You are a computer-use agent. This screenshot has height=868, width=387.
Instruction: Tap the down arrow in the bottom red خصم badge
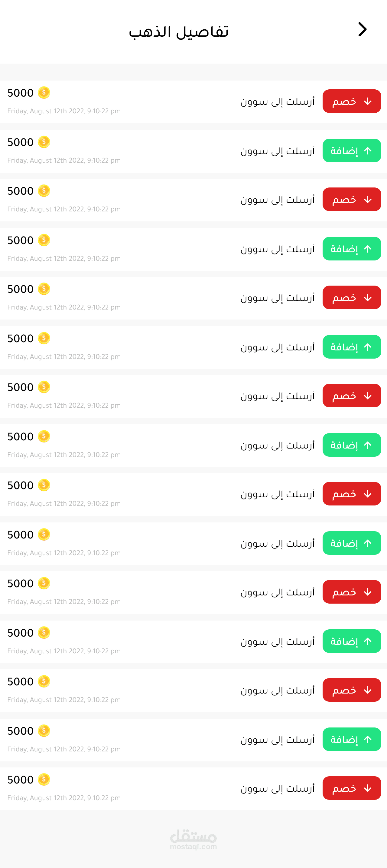[x=367, y=788]
